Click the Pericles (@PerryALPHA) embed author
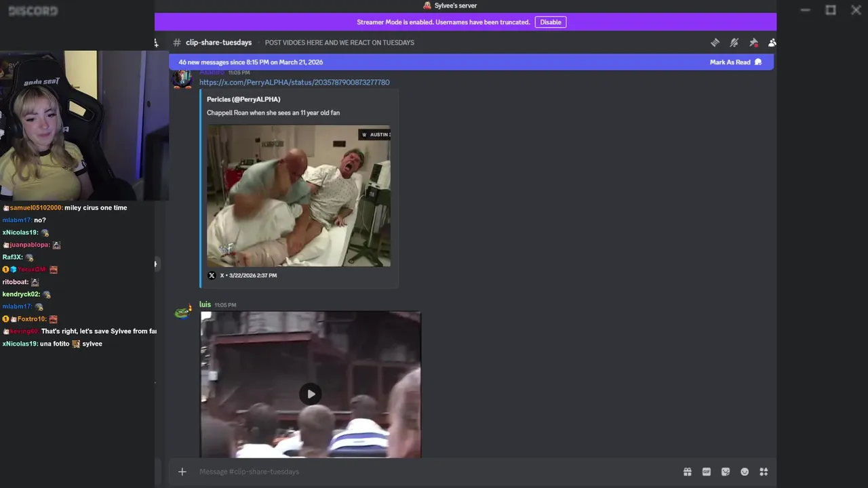Image resolution: width=868 pixels, height=488 pixels. click(243, 99)
